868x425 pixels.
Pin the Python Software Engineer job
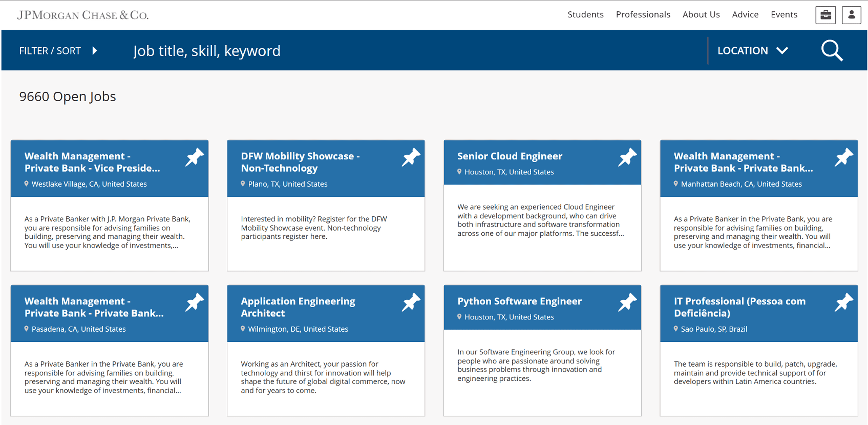[x=627, y=302]
